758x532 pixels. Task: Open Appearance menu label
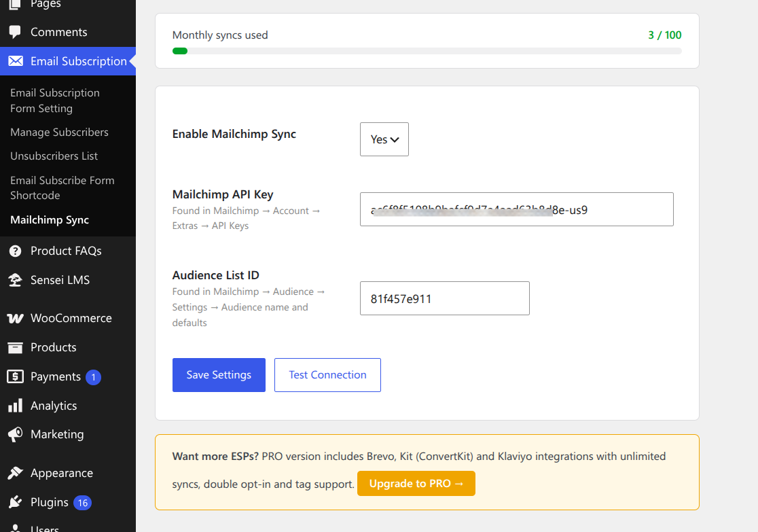[62, 474]
